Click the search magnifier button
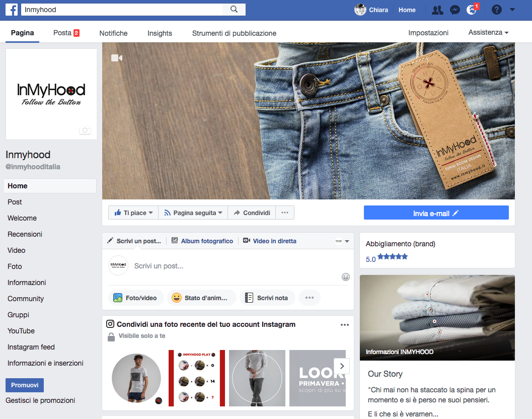532x419 pixels. click(234, 10)
